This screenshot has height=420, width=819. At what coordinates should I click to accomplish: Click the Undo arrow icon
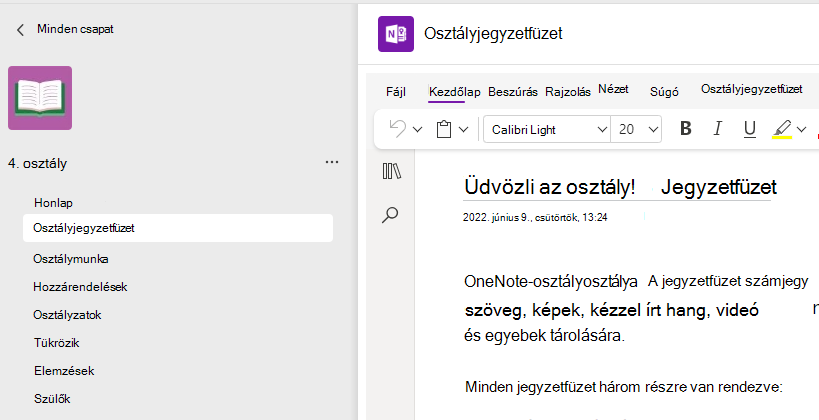pyautogui.click(x=398, y=129)
